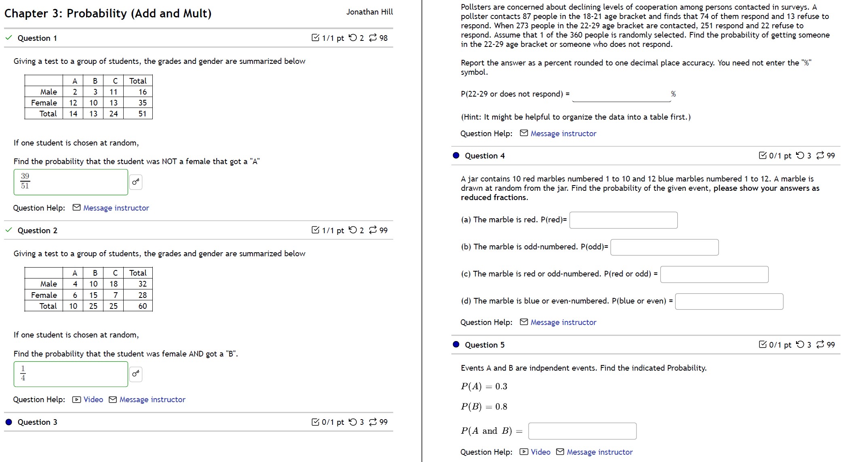Click the green checkmark beside Question 2

tap(8, 230)
